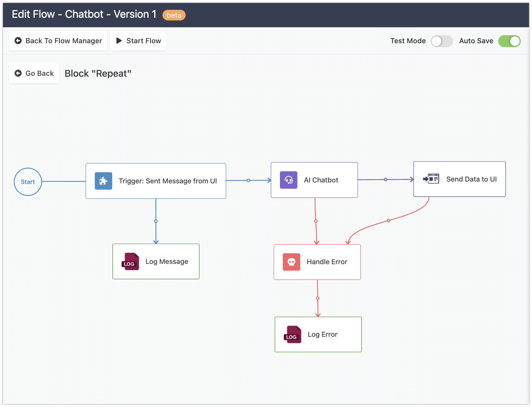Viewport: 532px width, 407px height.
Task: Select the curved connector point from Send Data to Handle Error
Action: 388,220
